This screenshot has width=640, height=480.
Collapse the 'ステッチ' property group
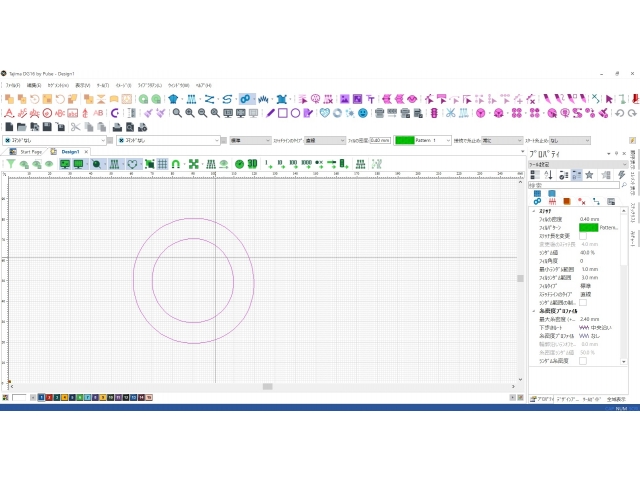click(x=533, y=211)
